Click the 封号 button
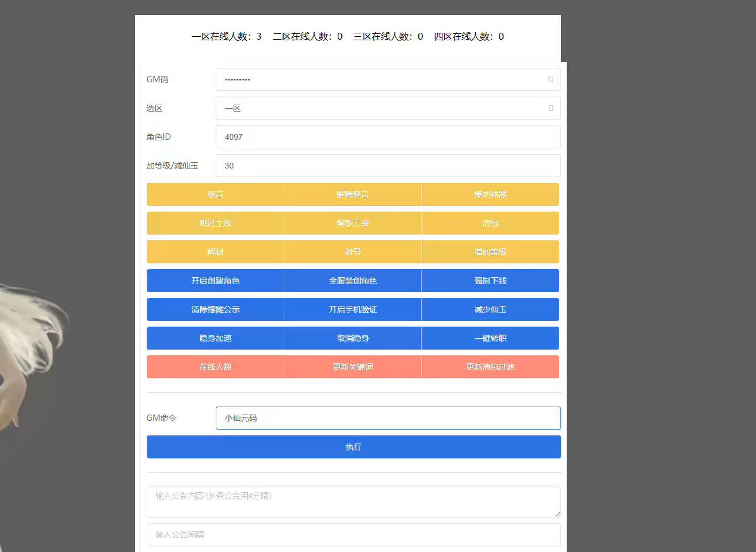756x552 pixels. [x=353, y=252]
